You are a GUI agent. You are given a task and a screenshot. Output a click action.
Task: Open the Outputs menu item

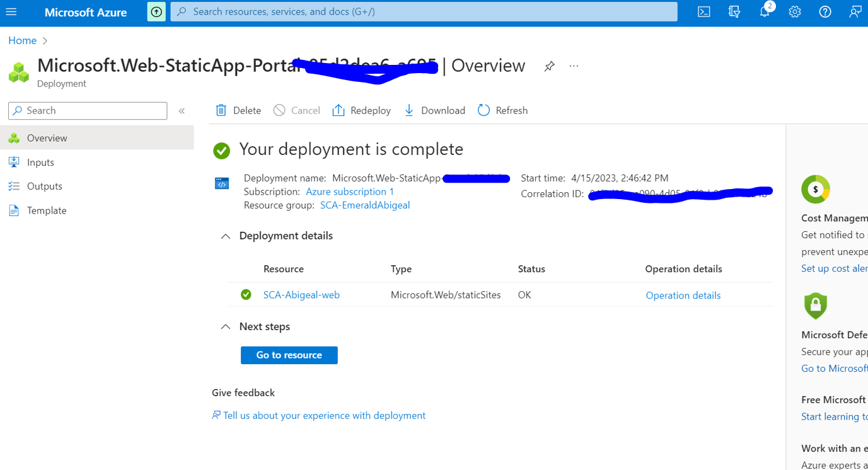pos(44,186)
